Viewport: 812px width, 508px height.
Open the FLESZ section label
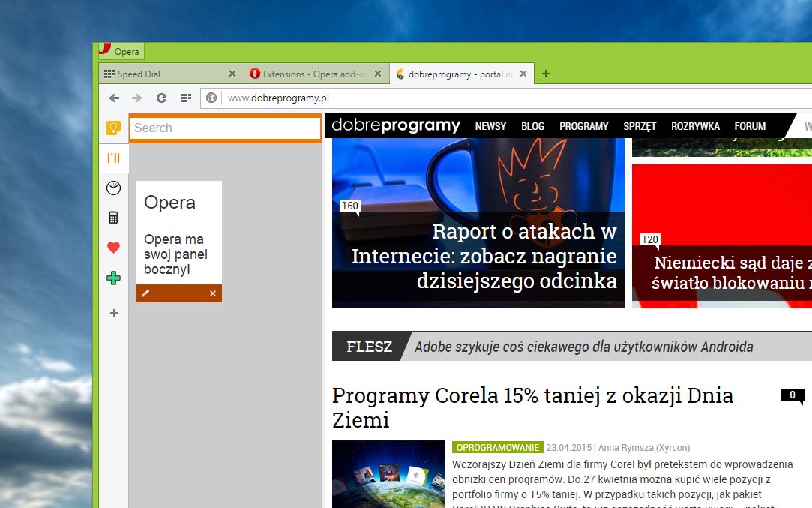tap(369, 346)
